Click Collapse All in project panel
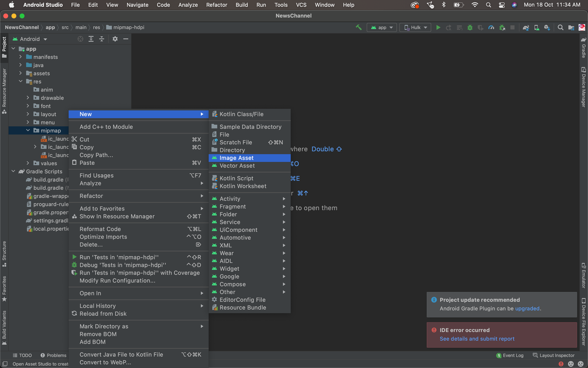 (x=102, y=39)
